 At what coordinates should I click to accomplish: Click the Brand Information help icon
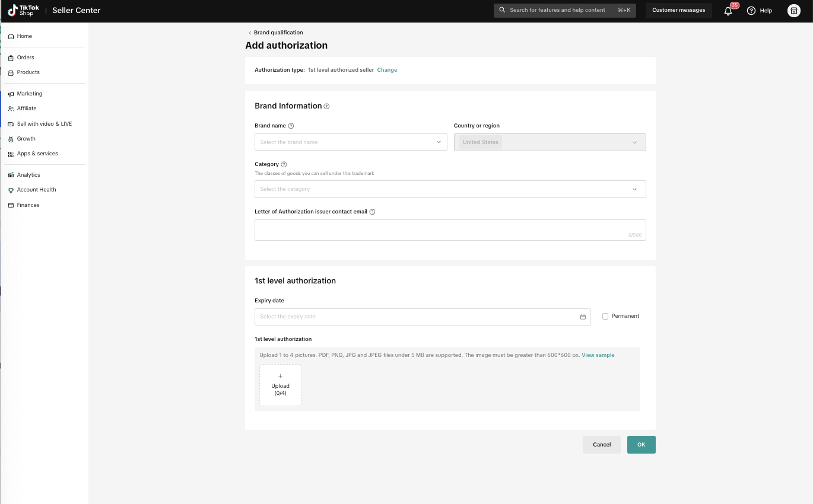(x=326, y=106)
